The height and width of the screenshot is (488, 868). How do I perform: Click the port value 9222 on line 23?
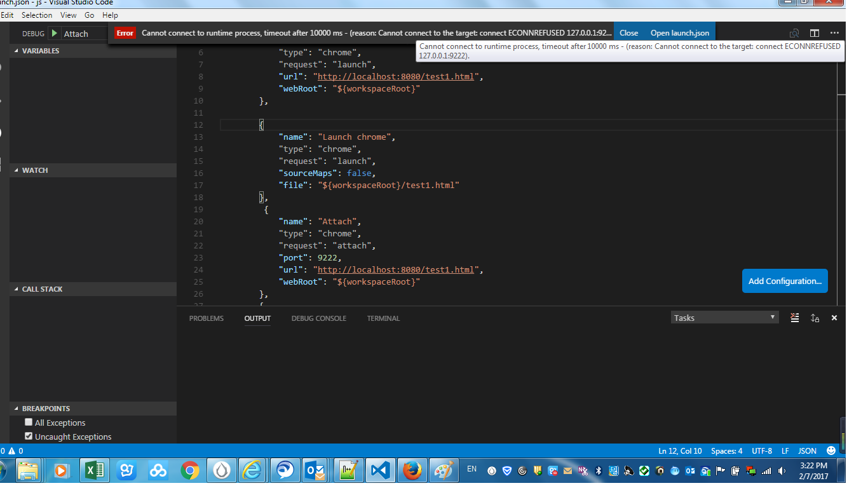tap(327, 258)
